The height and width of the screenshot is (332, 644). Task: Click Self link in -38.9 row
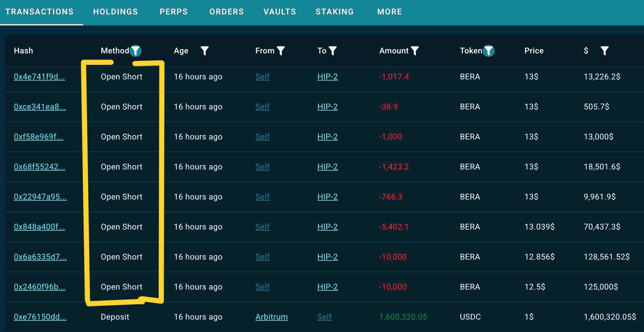click(x=263, y=107)
